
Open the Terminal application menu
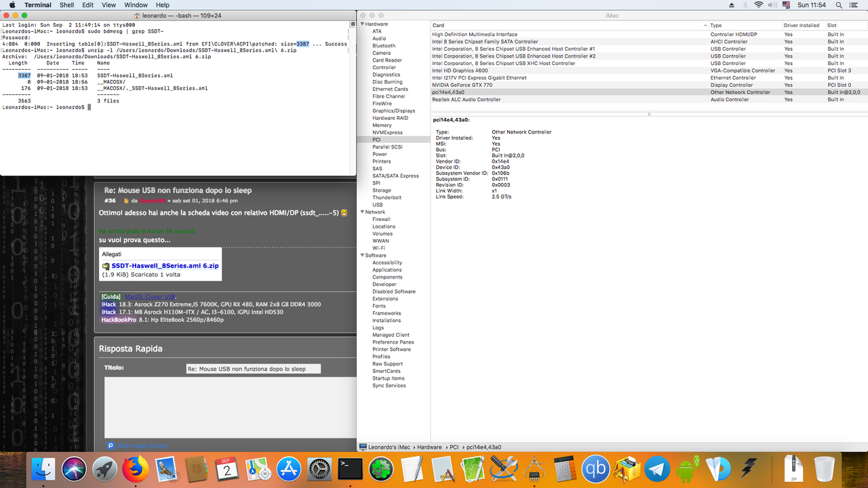point(37,5)
